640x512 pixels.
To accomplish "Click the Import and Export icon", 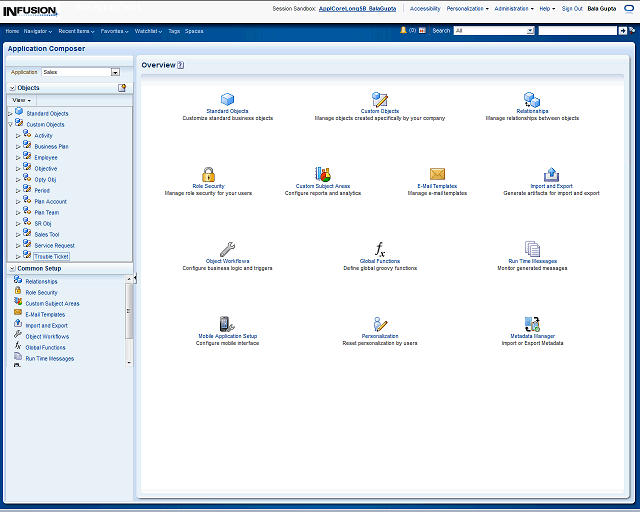I will (x=551, y=174).
